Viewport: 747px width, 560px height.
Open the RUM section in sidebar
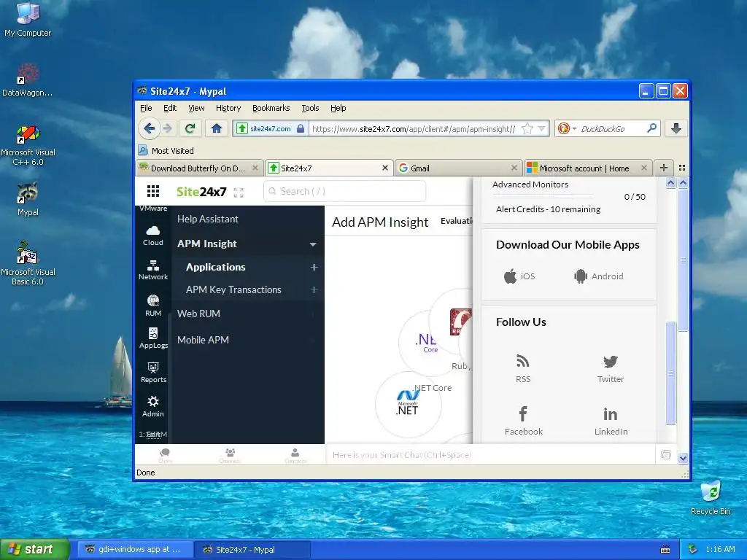[153, 306]
